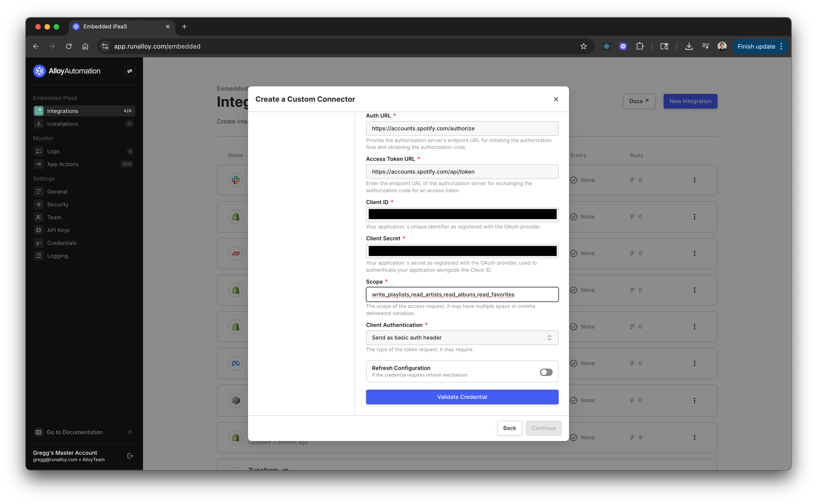The width and height of the screenshot is (817, 504).
Task: Open Chrome menu next to Finish update
Action: [x=781, y=46]
